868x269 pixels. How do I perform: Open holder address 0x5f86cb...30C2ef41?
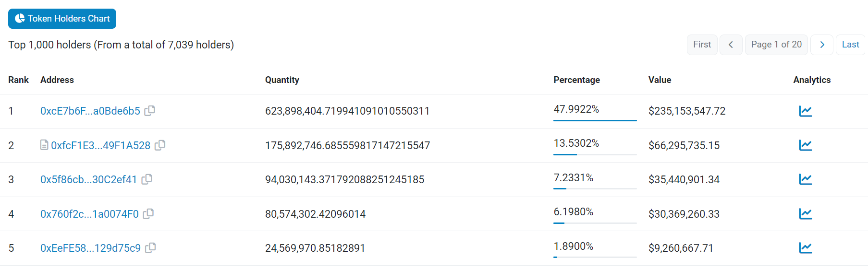[89, 179]
